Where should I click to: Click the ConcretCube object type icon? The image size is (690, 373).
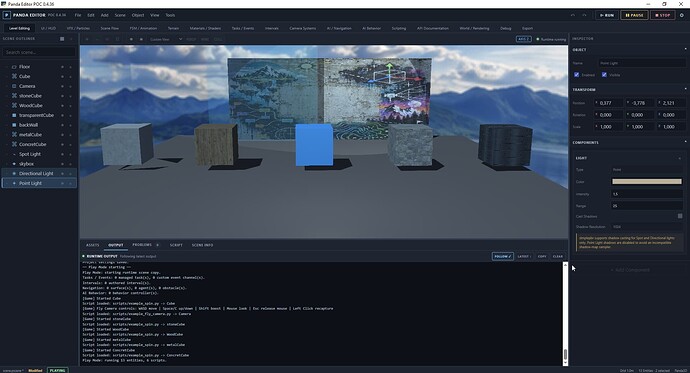click(x=14, y=144)
